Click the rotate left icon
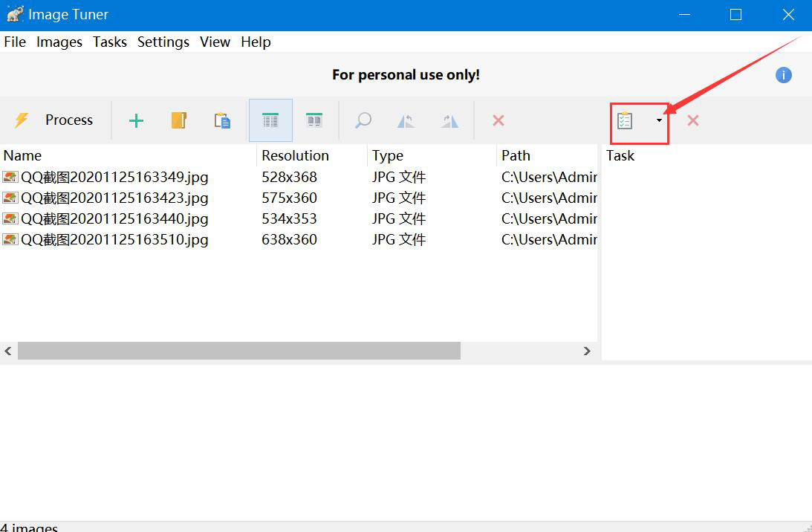Viewport: 812px width, 532px height. coord(406,120)
